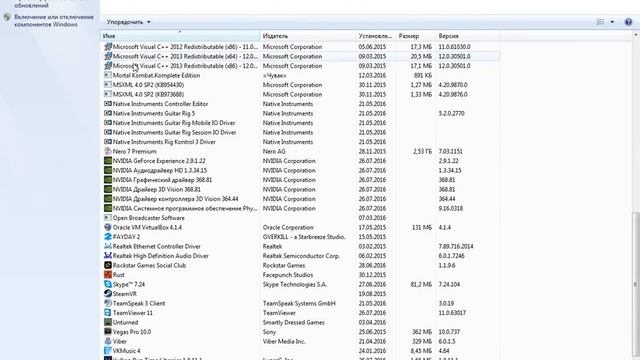Click the vertical scrollbar thumb
Image resolution: width=640 pixels, height=360 pixels.
(x=636, y=284)
